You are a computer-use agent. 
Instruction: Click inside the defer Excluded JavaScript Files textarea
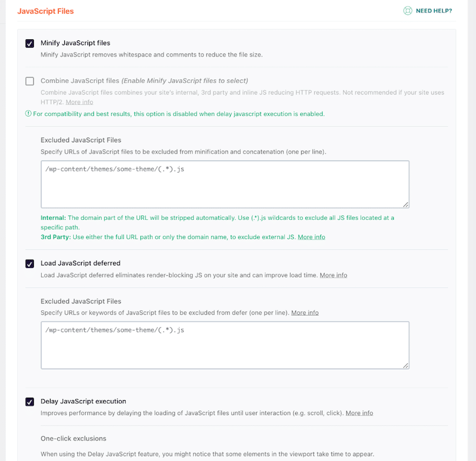[x=226, y=342]
